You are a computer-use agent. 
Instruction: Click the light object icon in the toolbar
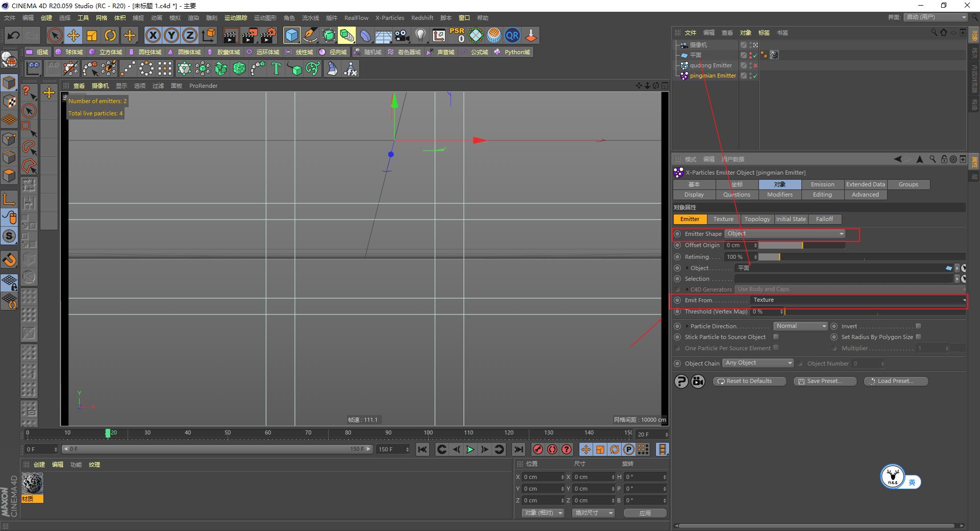point(420,35)
